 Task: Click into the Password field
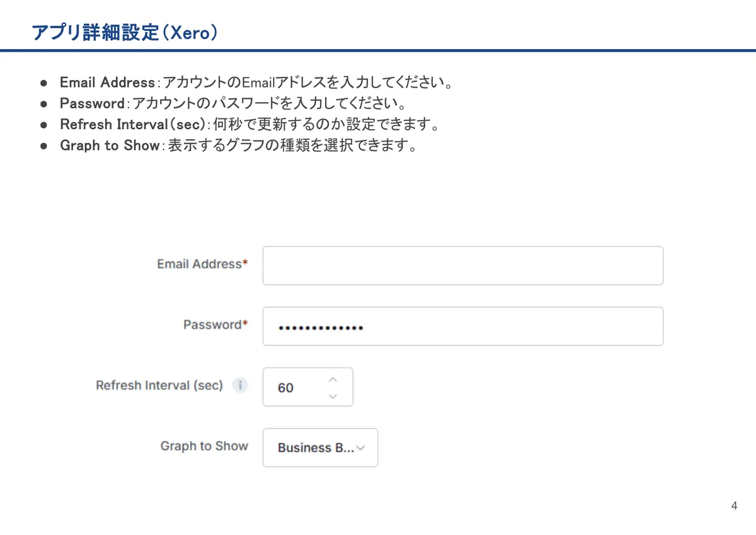pos(463,326)
